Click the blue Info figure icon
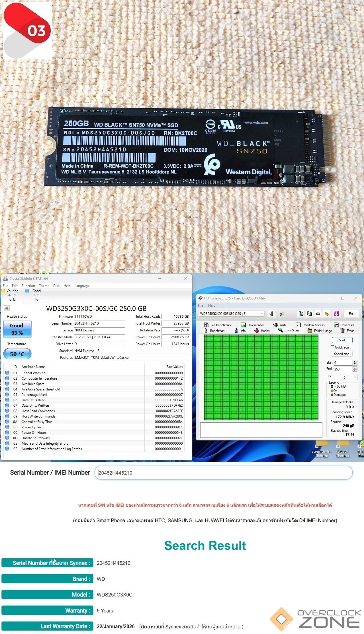This screenshot has height=634, width=364. click(236, 331)
